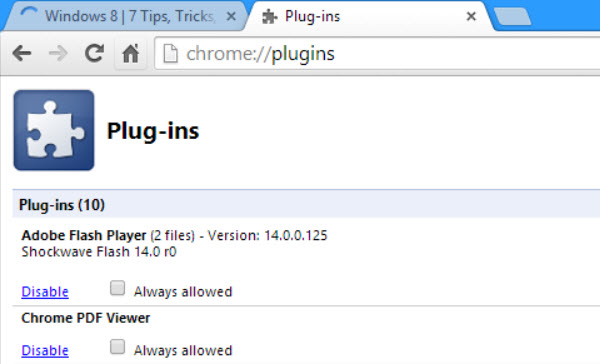
Task: Click the Adobe Flash Player entry title
Action: pos(84,235)
